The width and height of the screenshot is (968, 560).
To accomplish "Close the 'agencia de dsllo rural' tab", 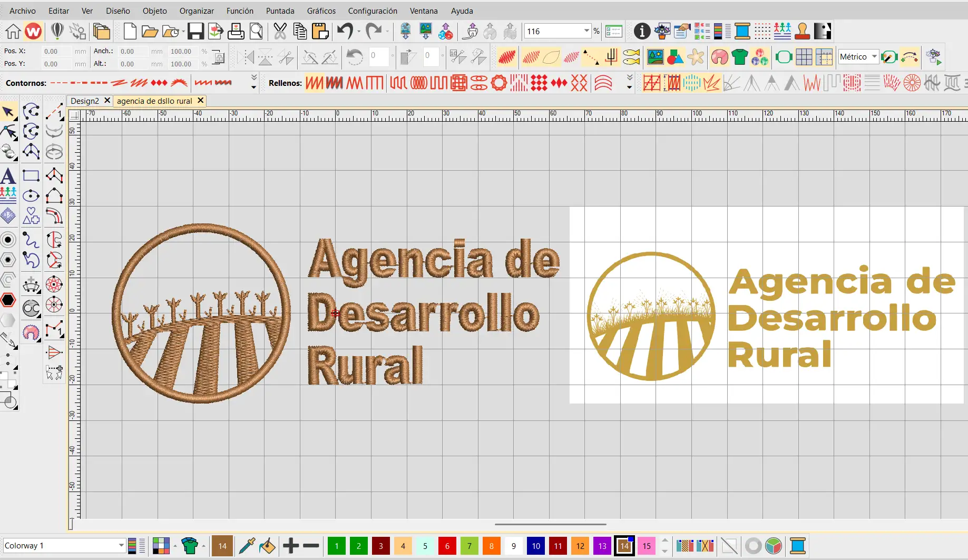I will click(200, 101).
